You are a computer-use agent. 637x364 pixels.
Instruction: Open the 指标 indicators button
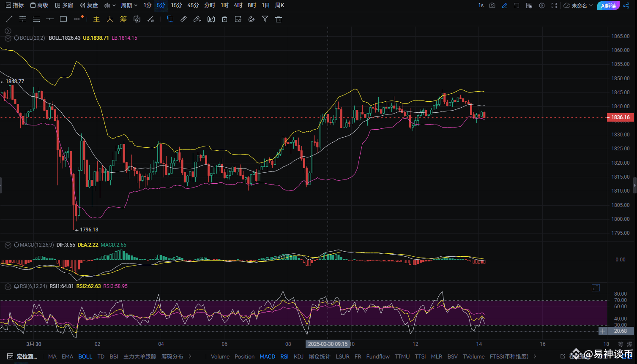coord(15,5)
